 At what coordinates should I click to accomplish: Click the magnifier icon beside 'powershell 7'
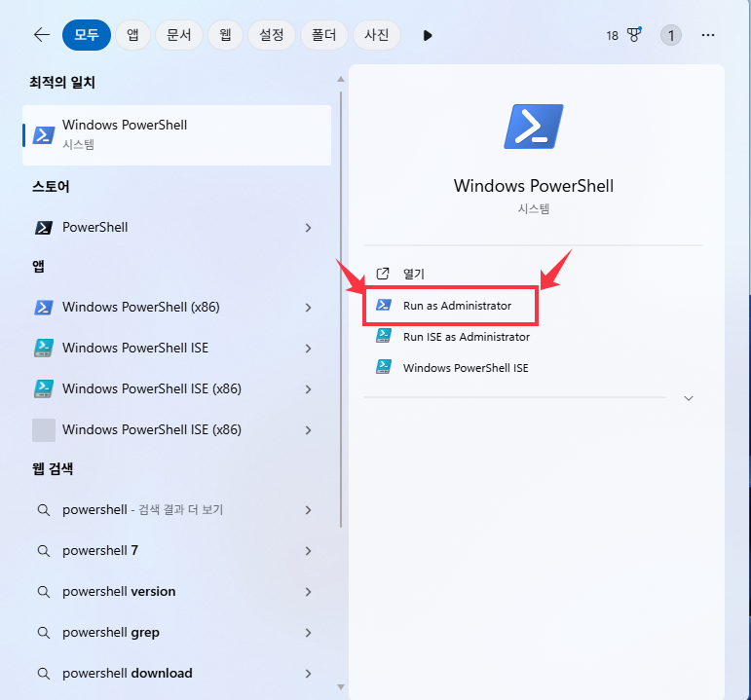(44, 551)
